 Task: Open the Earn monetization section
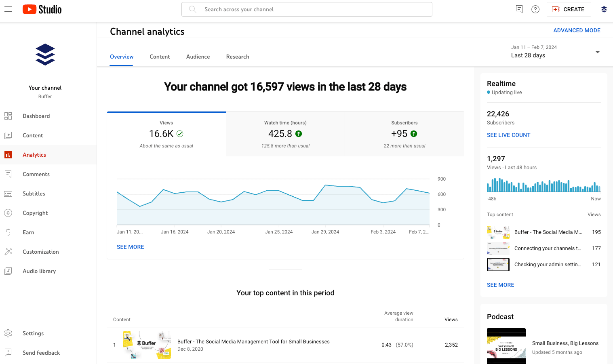[28, 232]
